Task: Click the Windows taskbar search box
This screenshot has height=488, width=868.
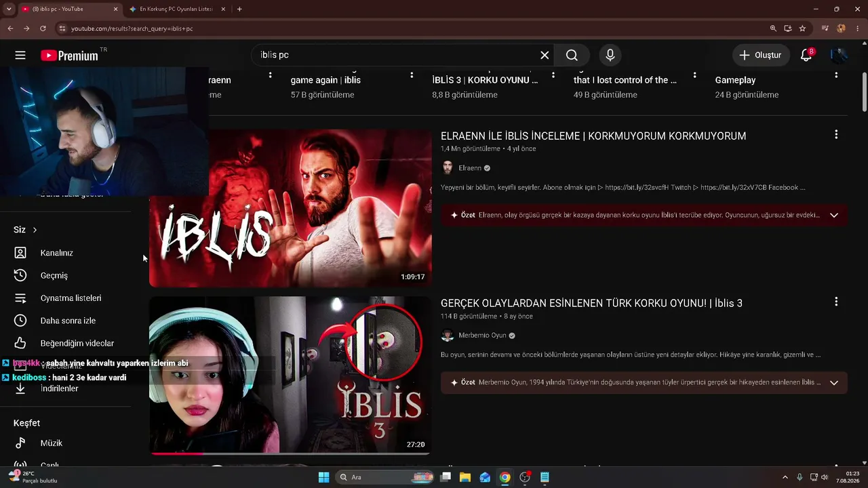Action: (x=384, y=477)
